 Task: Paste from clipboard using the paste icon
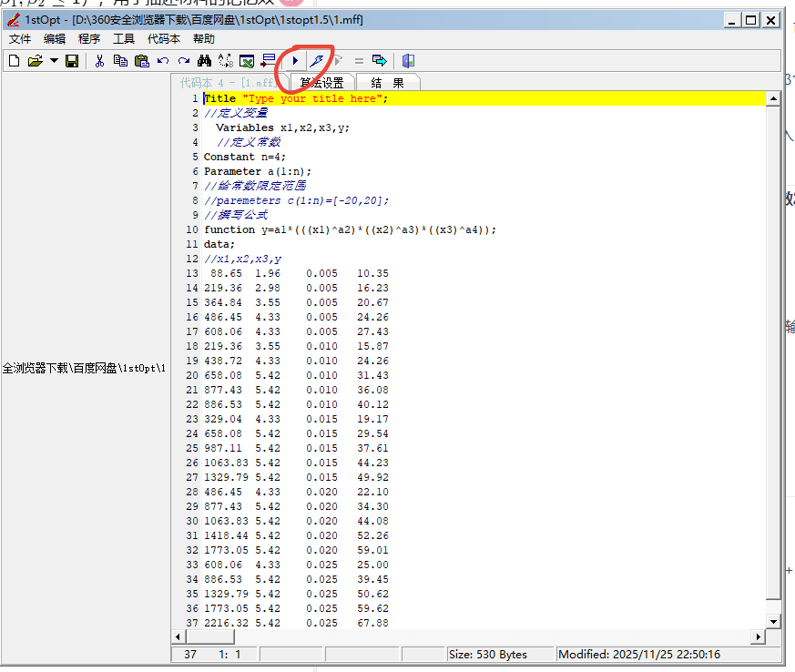142,61
